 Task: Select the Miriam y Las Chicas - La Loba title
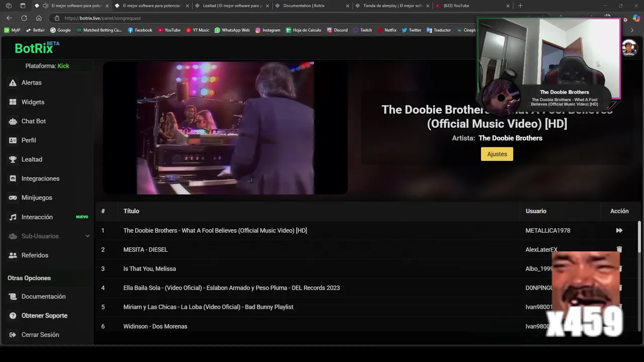(208, 307)
